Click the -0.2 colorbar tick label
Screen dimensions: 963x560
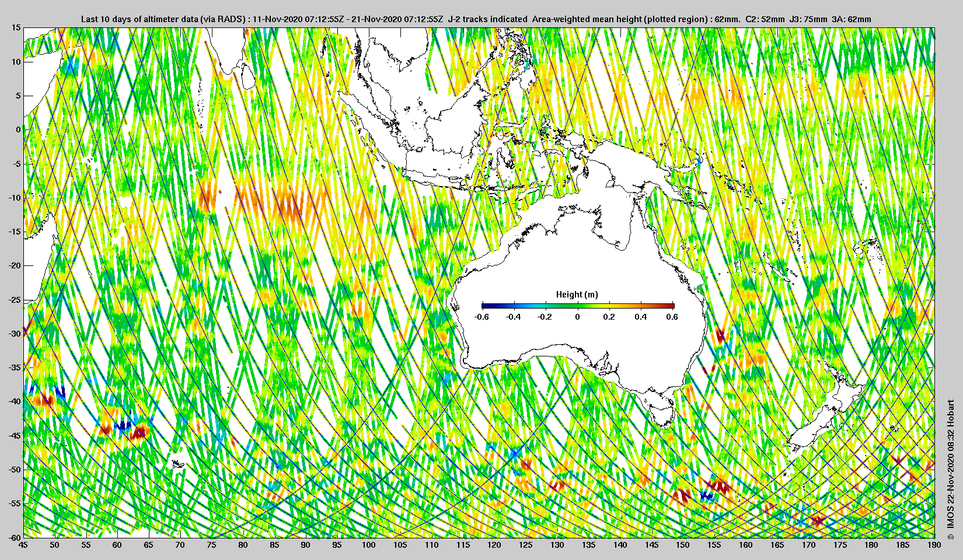545,317
